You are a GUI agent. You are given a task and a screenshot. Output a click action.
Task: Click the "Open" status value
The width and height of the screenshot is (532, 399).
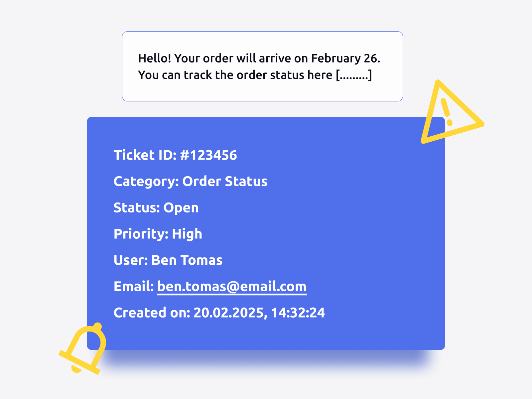click(181, 208)
